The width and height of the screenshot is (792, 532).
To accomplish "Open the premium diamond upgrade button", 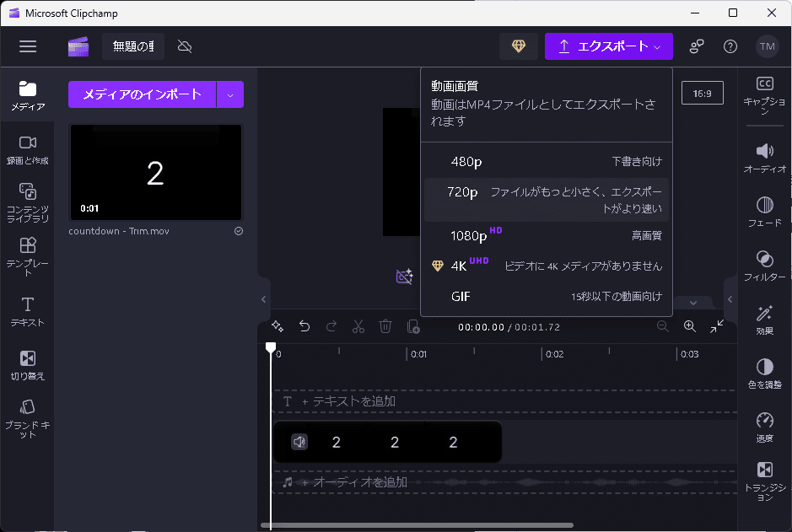I will click(x=518, y=46).
